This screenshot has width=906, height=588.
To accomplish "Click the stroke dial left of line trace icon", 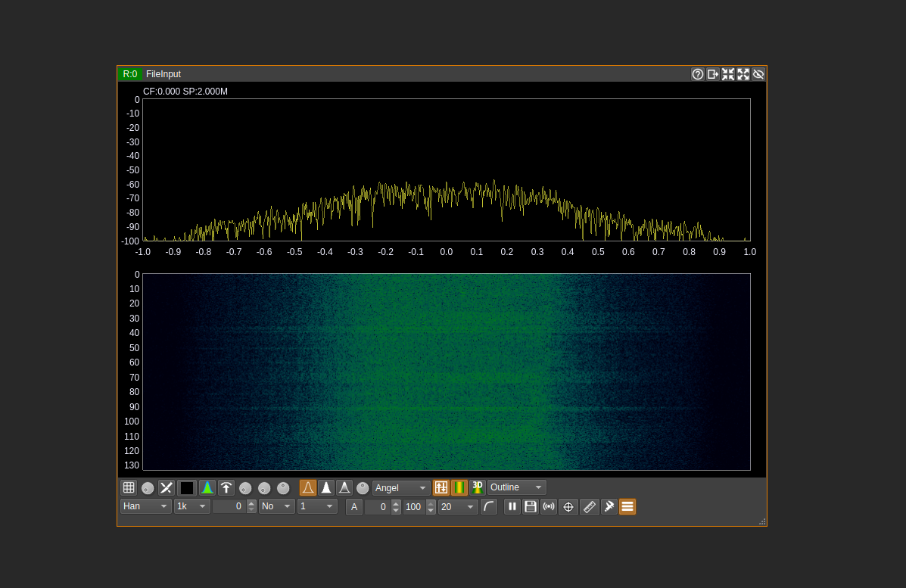I will tap(283, 488).
